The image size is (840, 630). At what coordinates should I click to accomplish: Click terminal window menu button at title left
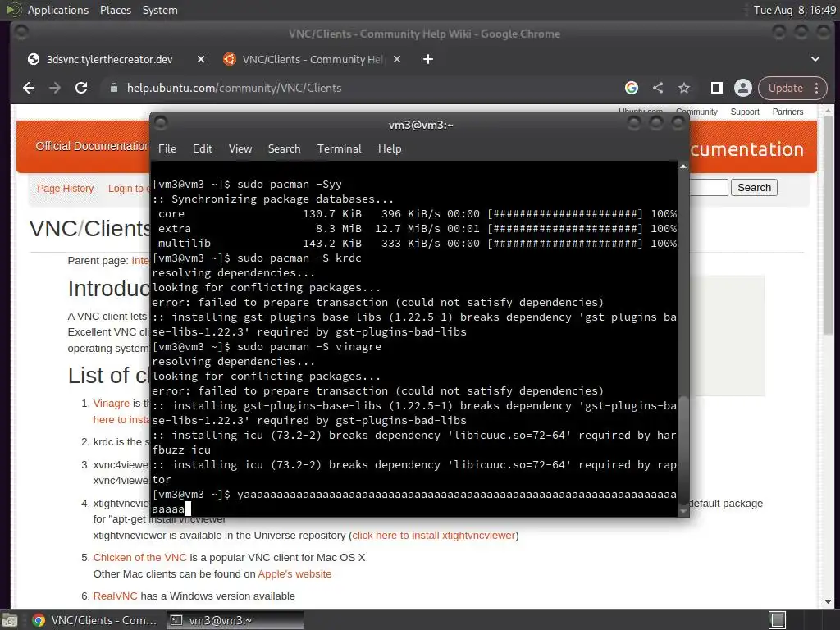tap(161, 123)
